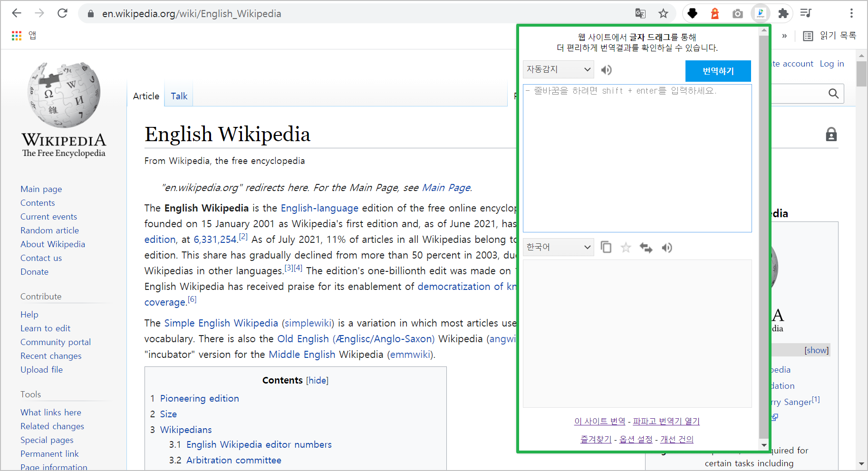Open the Community portal sidebar link

pyautogui.click(x=55, y=342)
